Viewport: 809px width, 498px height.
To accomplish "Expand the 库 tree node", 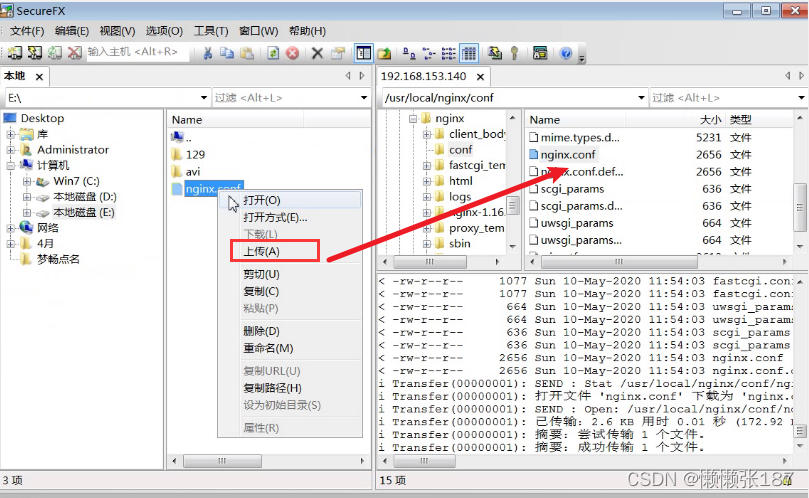I will pos(10,134).
